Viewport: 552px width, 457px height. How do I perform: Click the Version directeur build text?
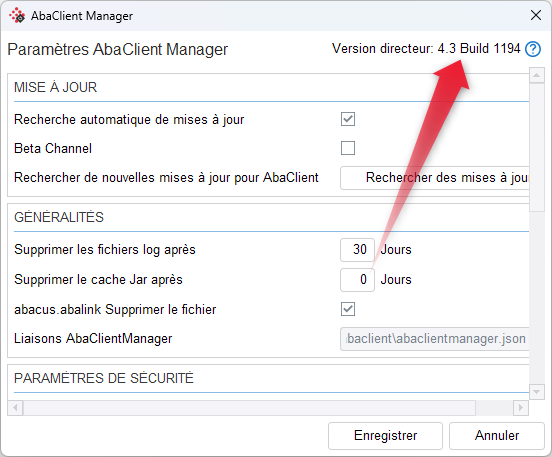pyautogui.click(x=426, y=48)
